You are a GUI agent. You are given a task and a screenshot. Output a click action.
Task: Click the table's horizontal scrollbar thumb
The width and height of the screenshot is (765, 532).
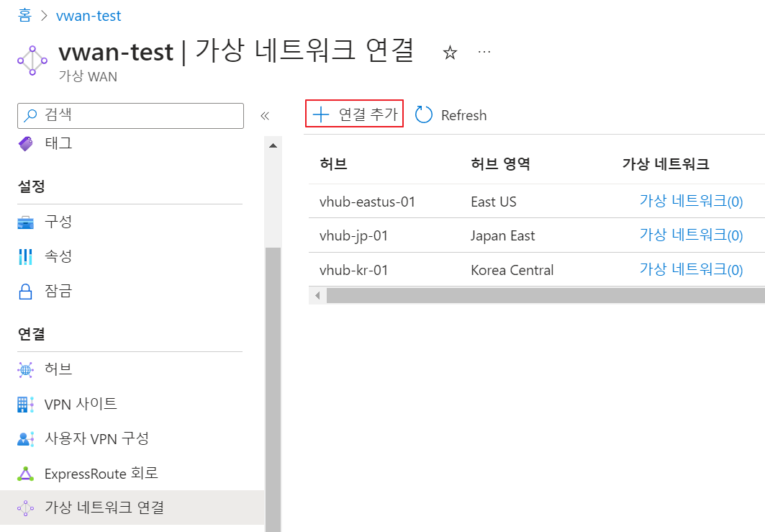(546, 295)
